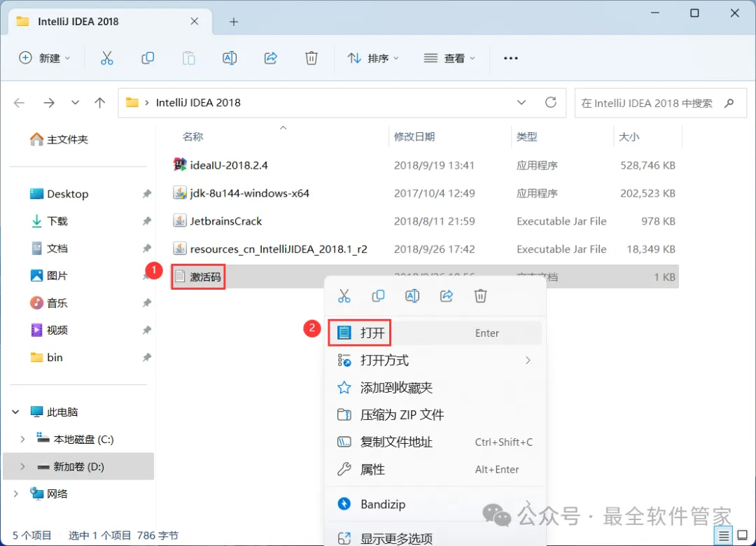
Task: Unpin bin folder from quick access
Action: (146, 358)
